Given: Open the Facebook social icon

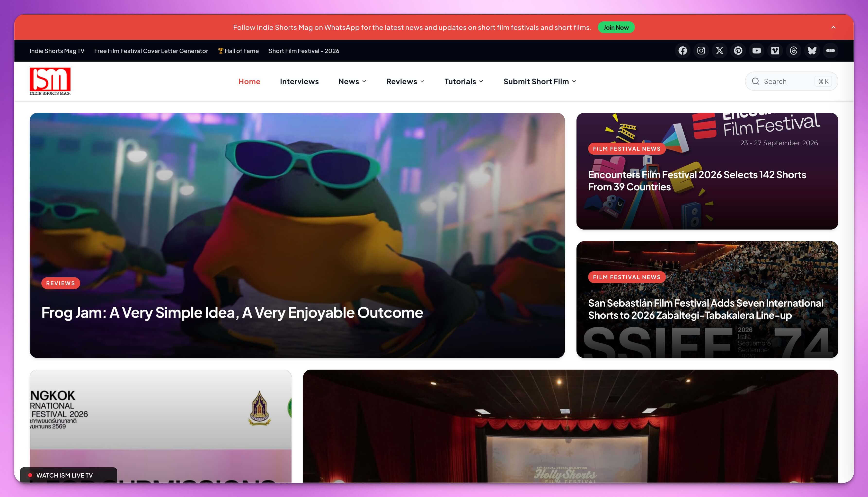Looking at the screenshot, I should click(x=682, y=51).
